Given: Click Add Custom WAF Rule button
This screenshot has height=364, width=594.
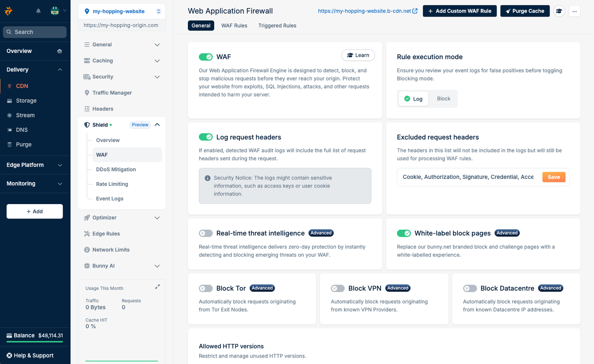Looking at the screenshot, I should [x=459, y=11].
